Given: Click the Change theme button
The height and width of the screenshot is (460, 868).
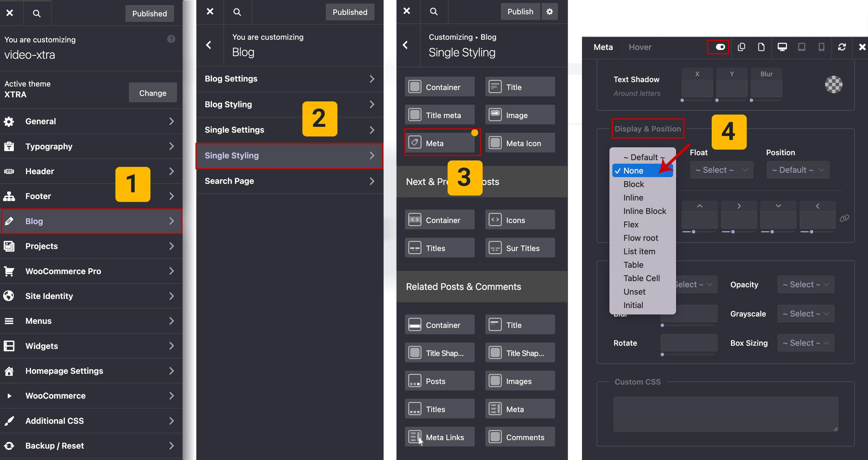Looking at the screenshot, I should tap(153, 93).
